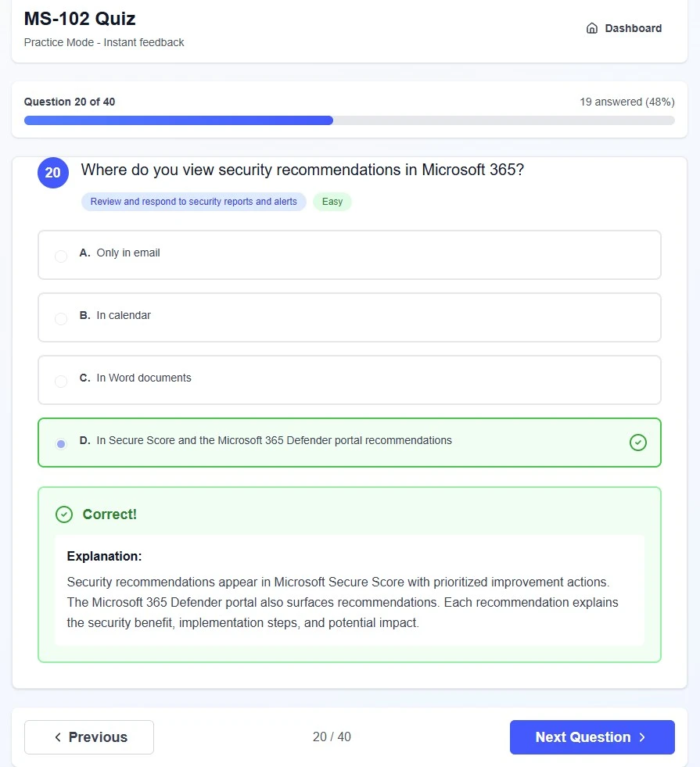The image size is (700, 767).
Task: Select radio button for answer C
Action: click(x=61, y=381)
